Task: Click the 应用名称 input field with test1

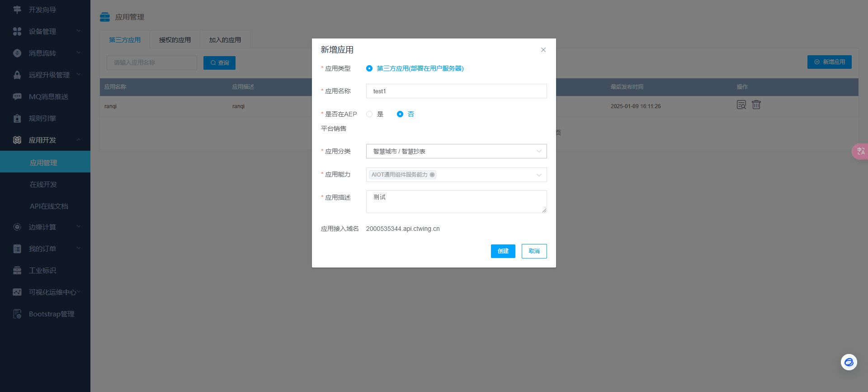Action: tap(457, 91)
